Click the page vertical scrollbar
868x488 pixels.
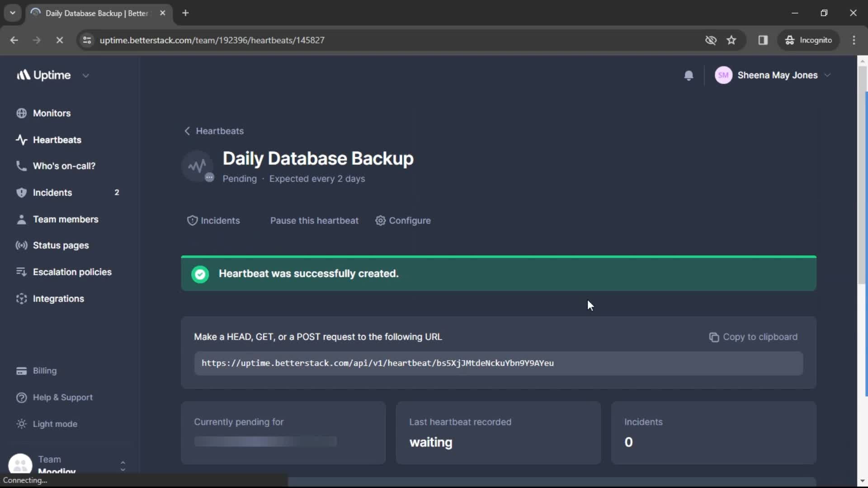click(862, 174)
